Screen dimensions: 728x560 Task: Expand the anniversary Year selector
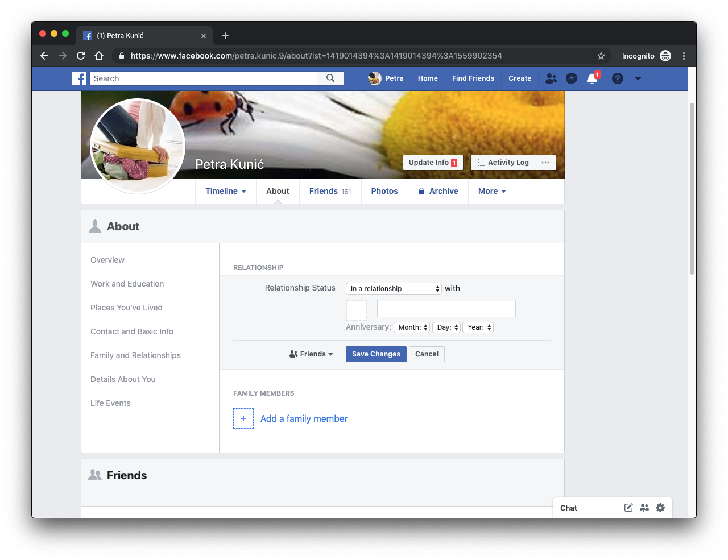click(478, 327)
